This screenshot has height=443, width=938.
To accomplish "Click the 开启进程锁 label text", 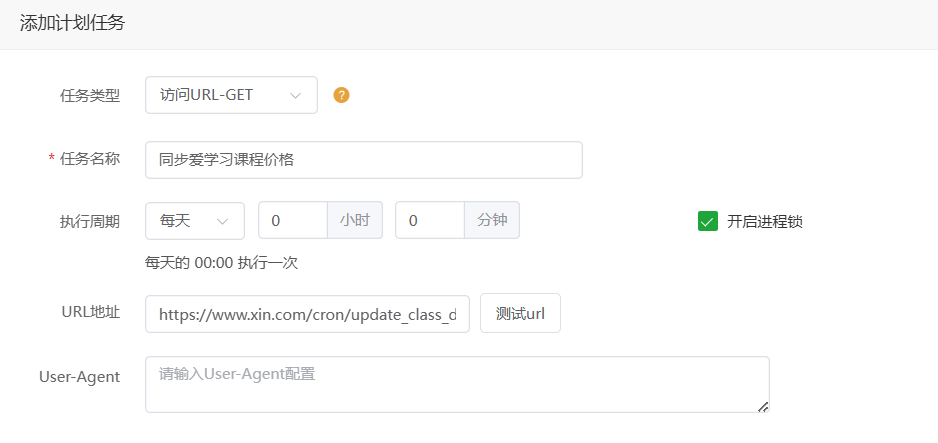I will pyautogui.click(x=765, y=222).
